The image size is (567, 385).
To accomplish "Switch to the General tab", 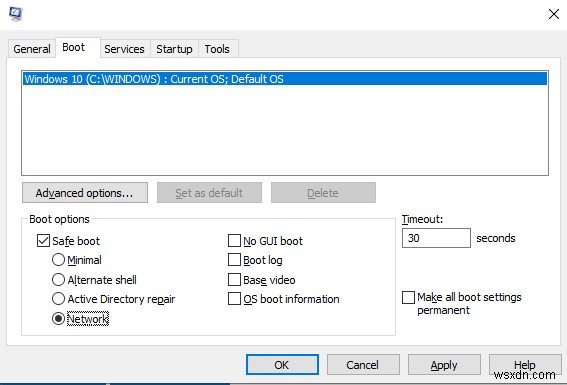I will click(31, 49).
